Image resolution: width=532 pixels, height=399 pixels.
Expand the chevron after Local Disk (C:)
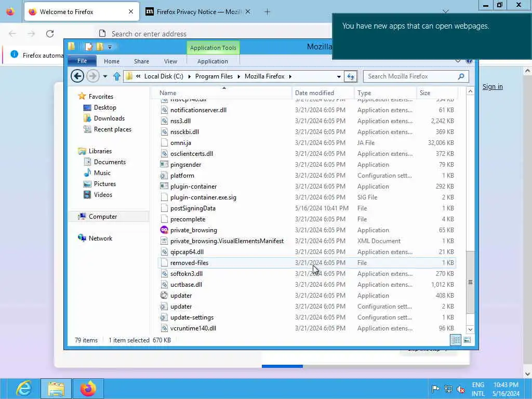[189, 77]
